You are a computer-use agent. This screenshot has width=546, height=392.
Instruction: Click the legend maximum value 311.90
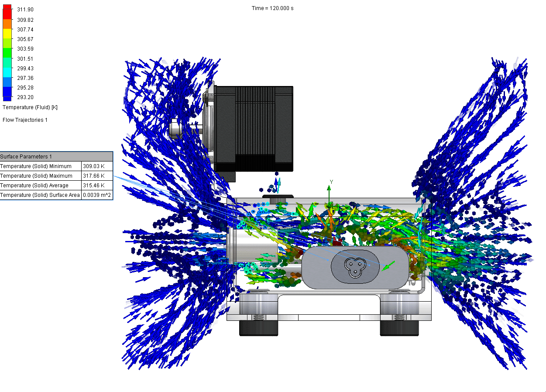(25, 10)
